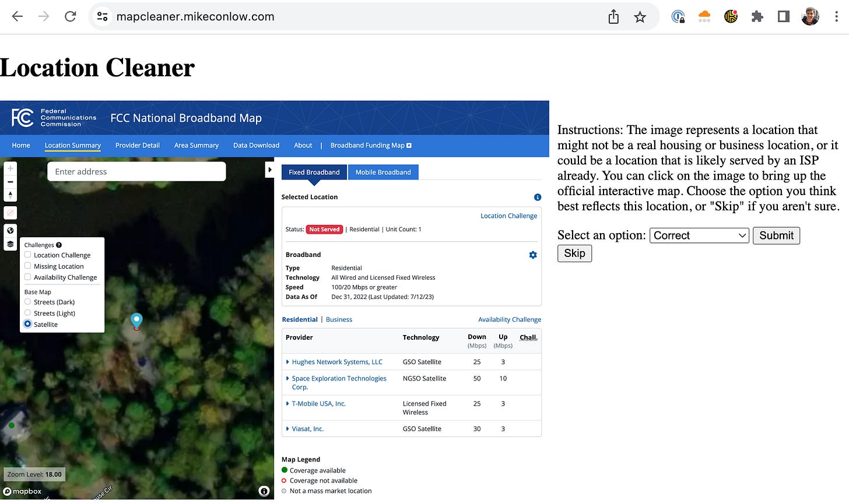Open Area Summary nav item

pyautogui.click(x=197, y=145)
